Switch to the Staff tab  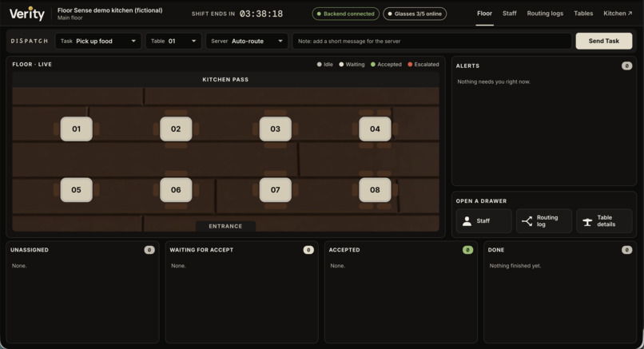(x=509, y=14)
